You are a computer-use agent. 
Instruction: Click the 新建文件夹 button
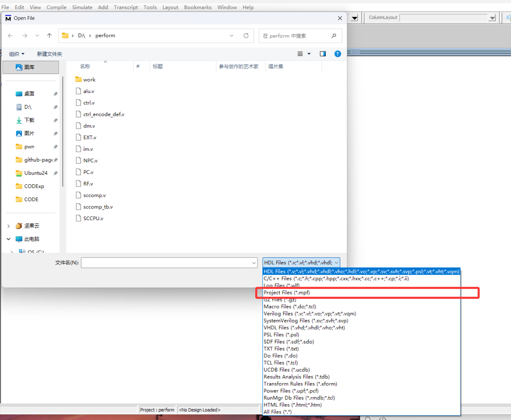(49, 54)
